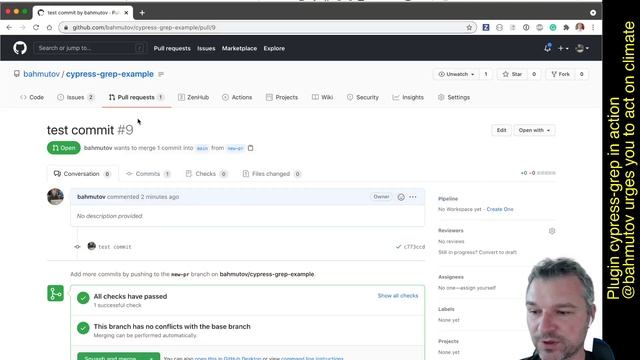Open the Files changed tab
This screenshot has height=360, width=640.
point(271,173)
